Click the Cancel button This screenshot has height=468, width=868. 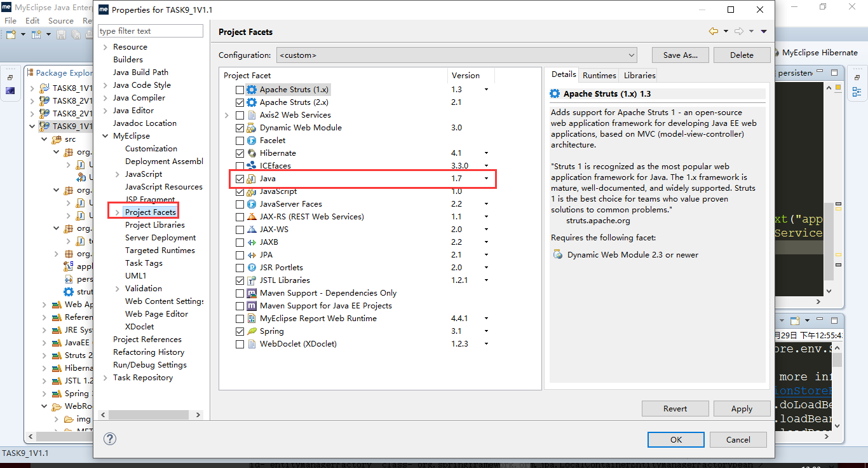point(738,439)
